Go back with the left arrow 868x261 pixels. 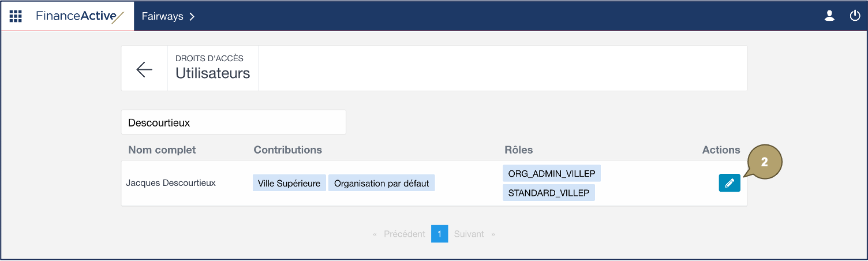click(144, 69)
